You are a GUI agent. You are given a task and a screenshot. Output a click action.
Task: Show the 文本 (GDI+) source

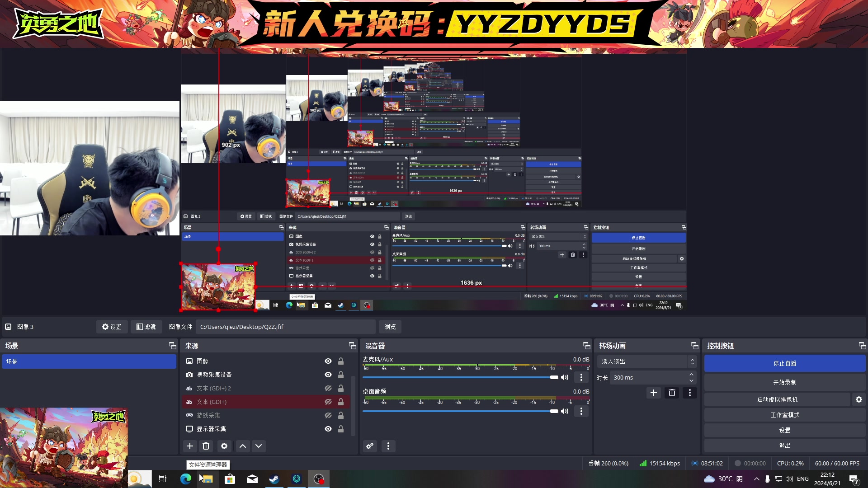[328, 402]
